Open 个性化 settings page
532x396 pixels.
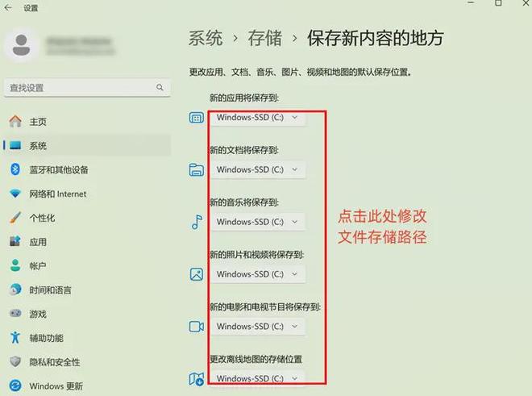(x=43, y=218)
